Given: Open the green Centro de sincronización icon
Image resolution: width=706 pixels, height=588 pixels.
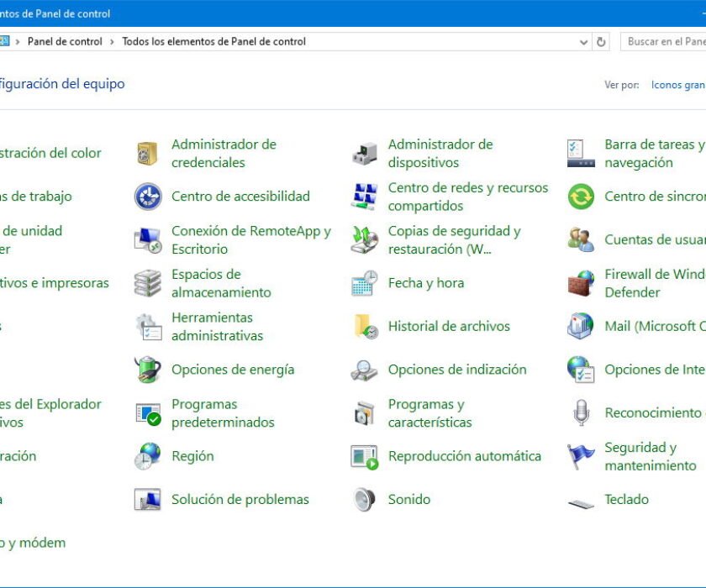Looking at the screenshot, I should pyautogui.click(x=581, y=197).
